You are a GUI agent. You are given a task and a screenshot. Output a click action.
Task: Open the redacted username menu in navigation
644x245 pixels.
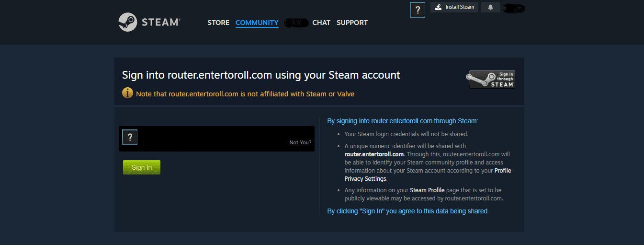tap(295, 23)
